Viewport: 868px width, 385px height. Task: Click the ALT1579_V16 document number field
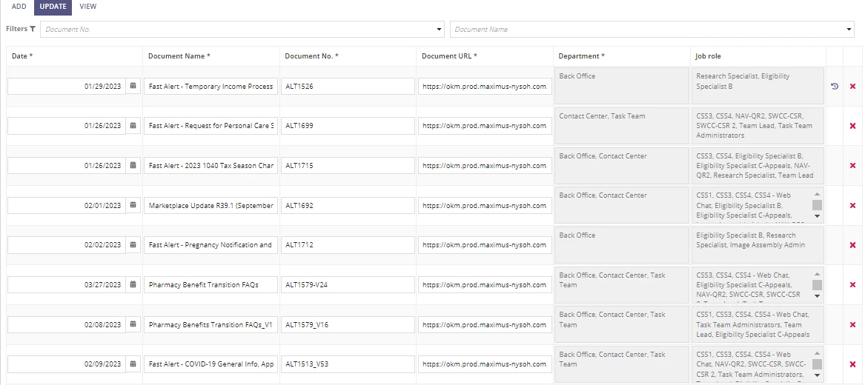tap(348, 325)
